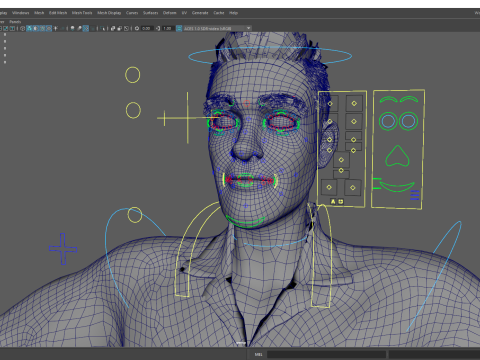The width and height of the screenshot is (480, 360).
Task: Toggle the X-ray icon
Action: (113, 28)
